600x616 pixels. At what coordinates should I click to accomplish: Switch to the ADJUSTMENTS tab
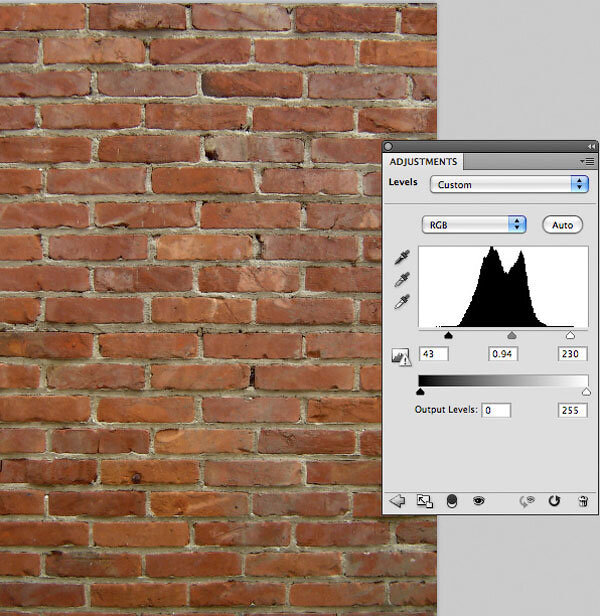click(423, 162)
